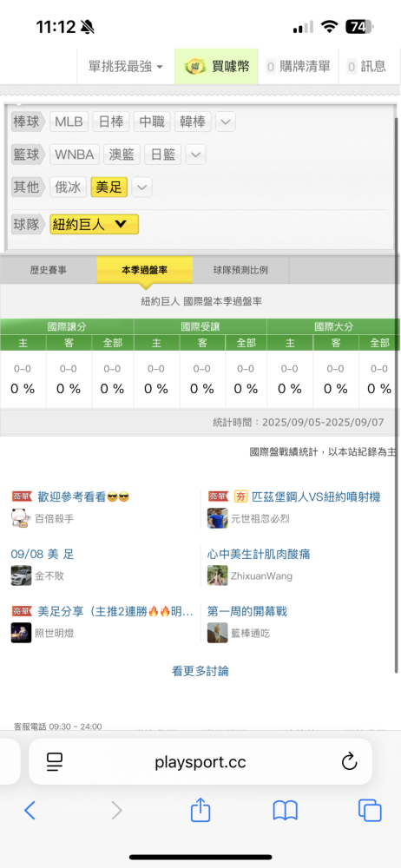Tap 籃棒通吃 user avatar

click(218, 633)
